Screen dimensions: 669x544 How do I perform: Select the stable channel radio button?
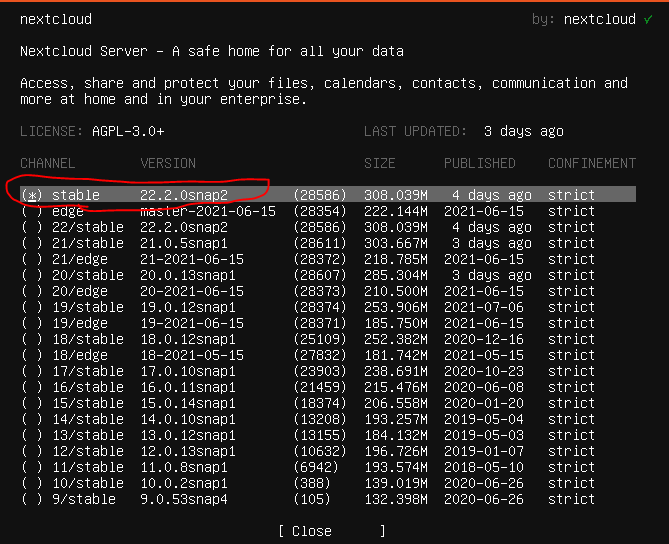[x=32, y=195]
